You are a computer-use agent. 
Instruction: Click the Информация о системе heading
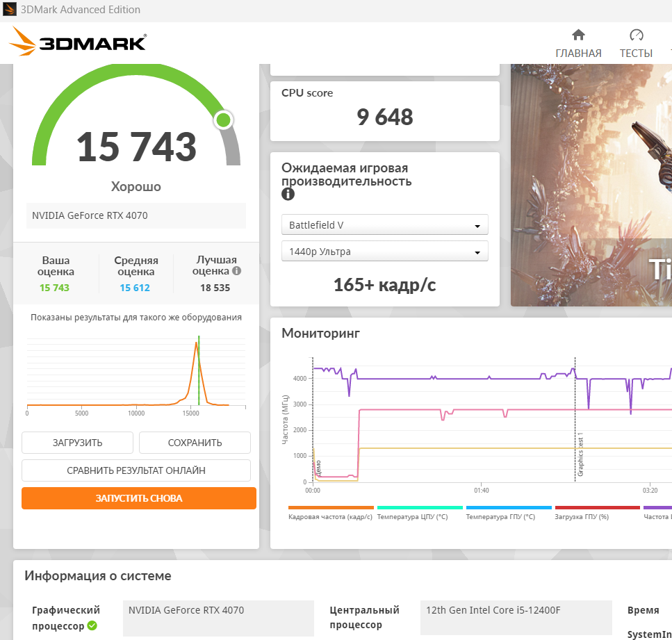pyautogui.click(x=98, y=575)
